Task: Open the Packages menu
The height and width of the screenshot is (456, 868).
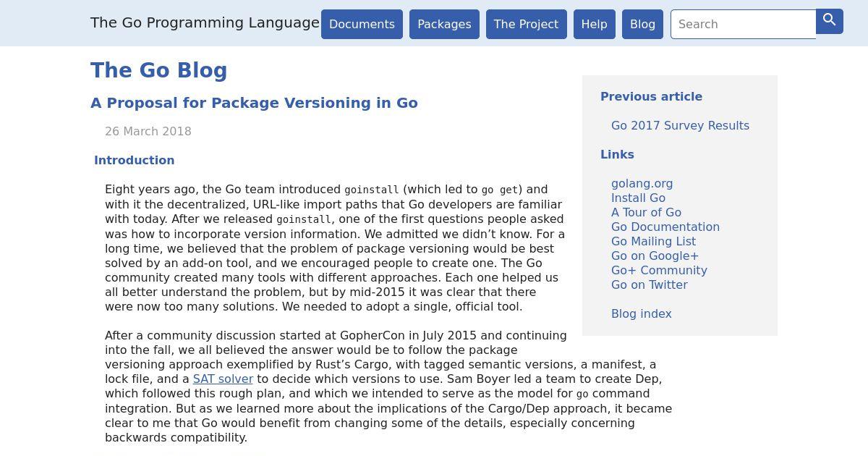Action: pos(444,24)
